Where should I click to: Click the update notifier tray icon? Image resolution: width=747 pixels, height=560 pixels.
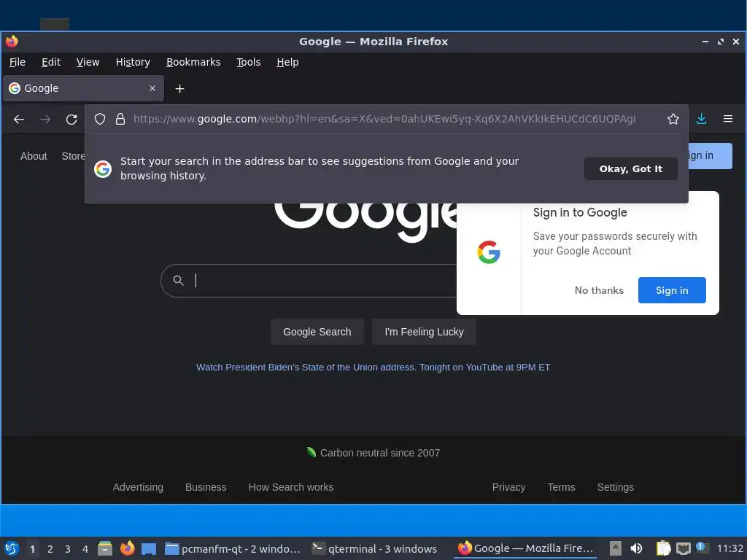[x=701, y=548]
